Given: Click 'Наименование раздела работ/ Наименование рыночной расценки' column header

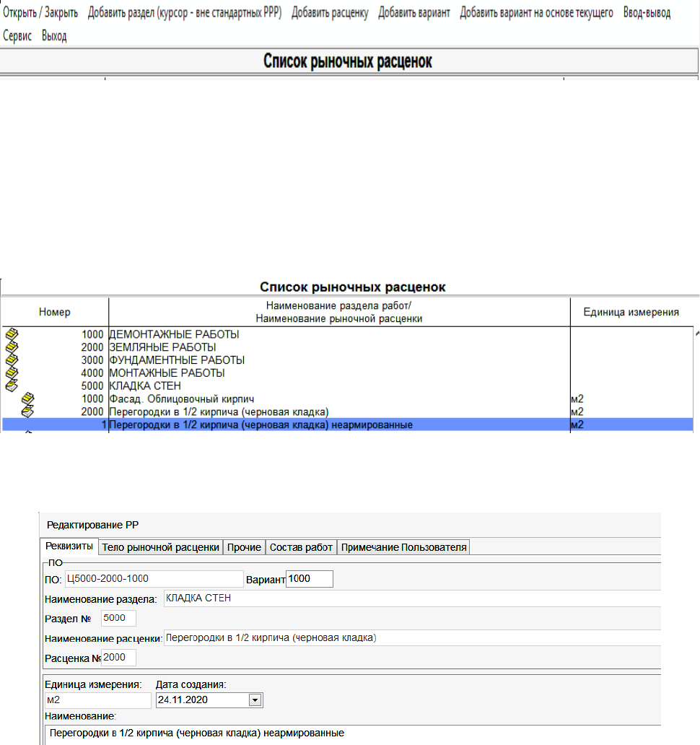Looking at the screenshot, I should (x=339, y=312).
